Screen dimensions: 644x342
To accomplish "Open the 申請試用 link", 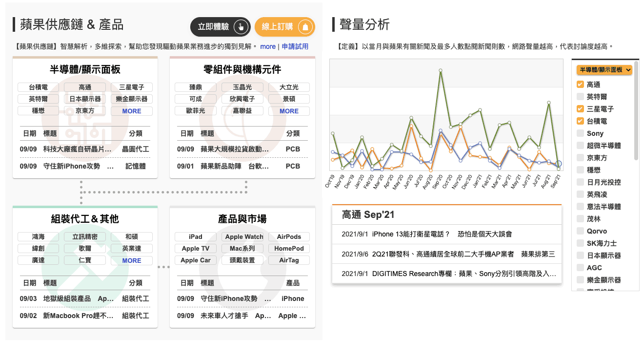I will 295,46.
